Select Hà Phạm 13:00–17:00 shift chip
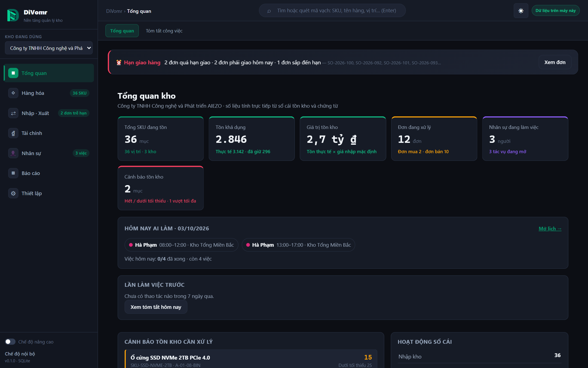This screenshot has width=588, height=368. pyautogui.click(x=298, y=245)
